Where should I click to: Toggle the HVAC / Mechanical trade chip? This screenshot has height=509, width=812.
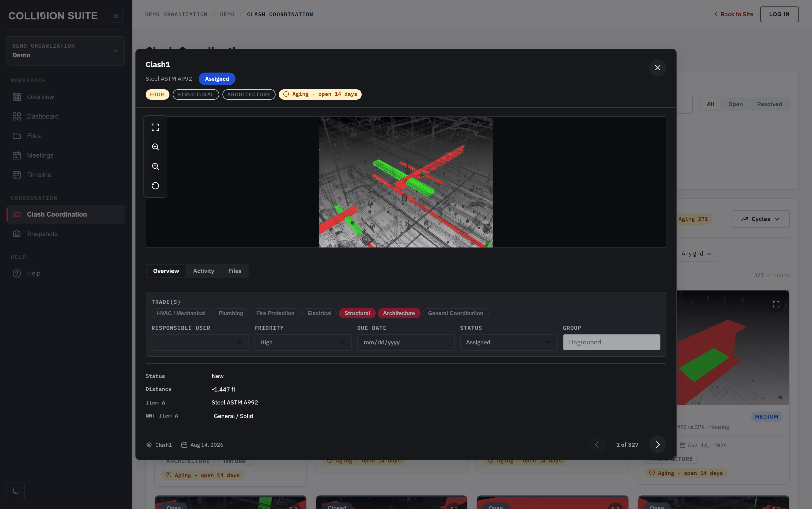[181, 313]
